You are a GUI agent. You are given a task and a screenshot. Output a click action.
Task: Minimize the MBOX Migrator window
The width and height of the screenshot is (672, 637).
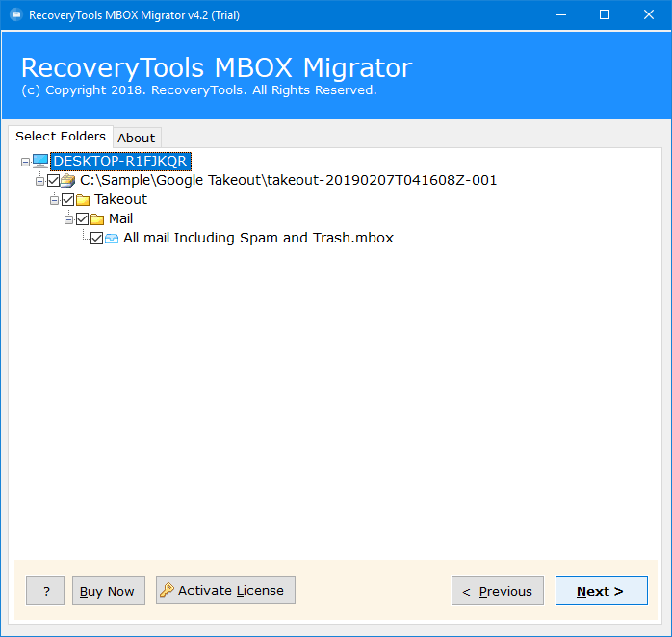click(561, 15)
